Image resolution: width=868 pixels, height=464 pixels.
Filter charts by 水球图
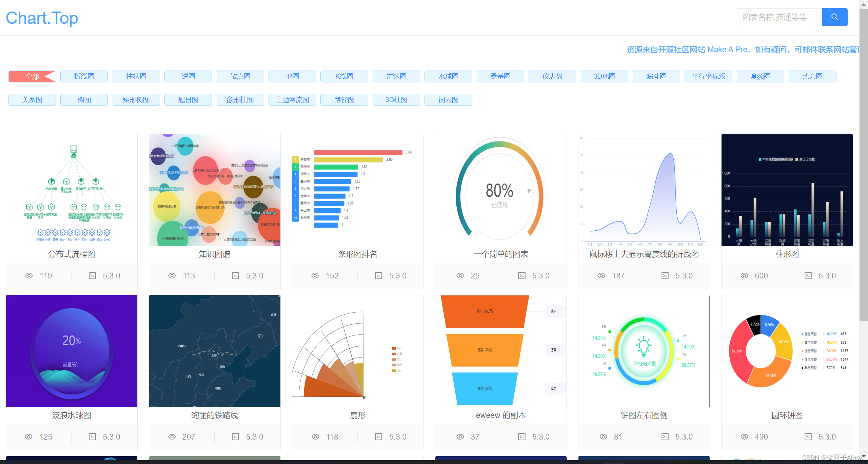448,76
